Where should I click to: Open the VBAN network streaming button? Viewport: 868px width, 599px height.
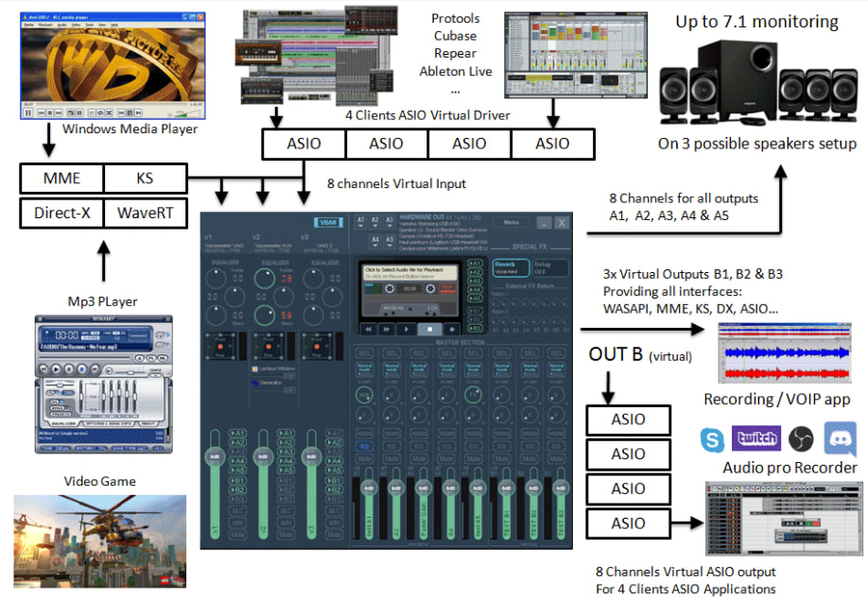pyautogui.click(x=329, y=222)
